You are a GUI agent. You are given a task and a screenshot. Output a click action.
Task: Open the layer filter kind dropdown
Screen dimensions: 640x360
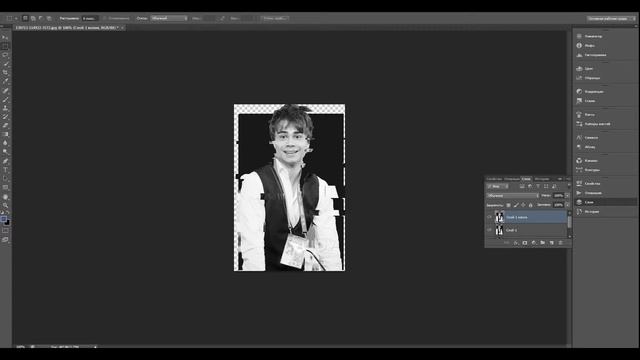[498, 187]
